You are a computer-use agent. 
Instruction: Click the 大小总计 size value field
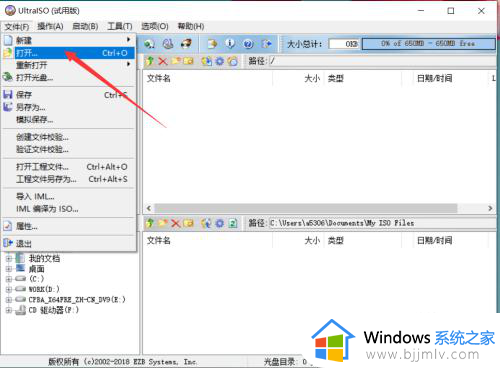click(x=344, y=44)
